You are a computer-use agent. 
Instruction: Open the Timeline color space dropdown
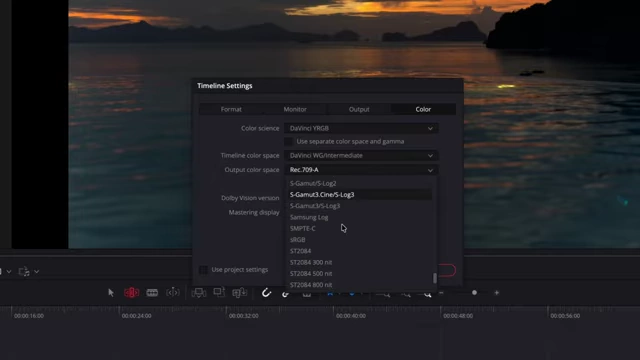[361, 156]
